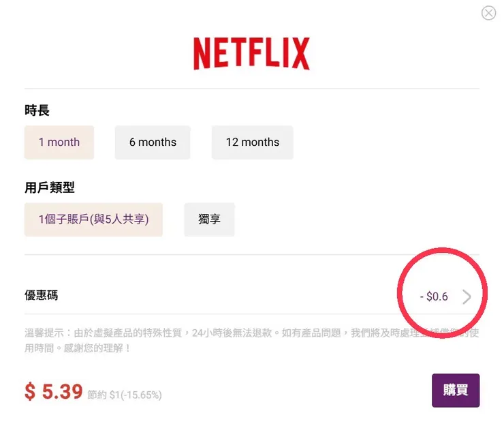
Task: Click the $ 5.39 total price
Action: tap(54, 391)
